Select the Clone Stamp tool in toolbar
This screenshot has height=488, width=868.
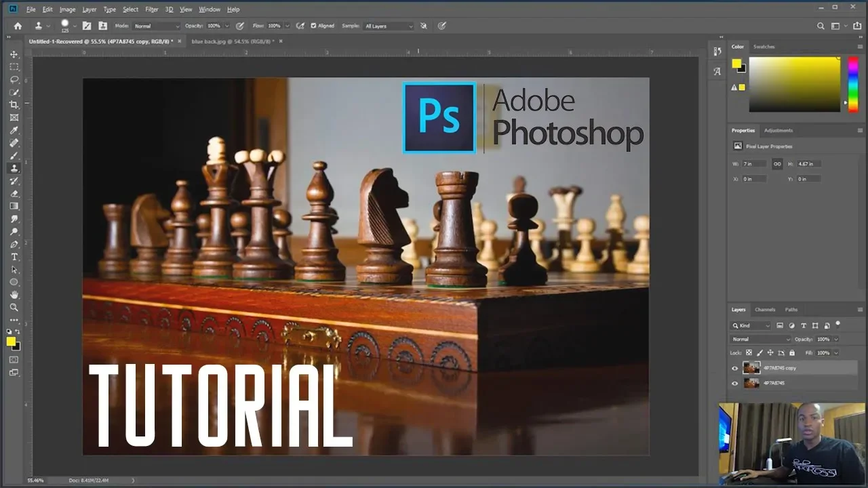point(14,168)
